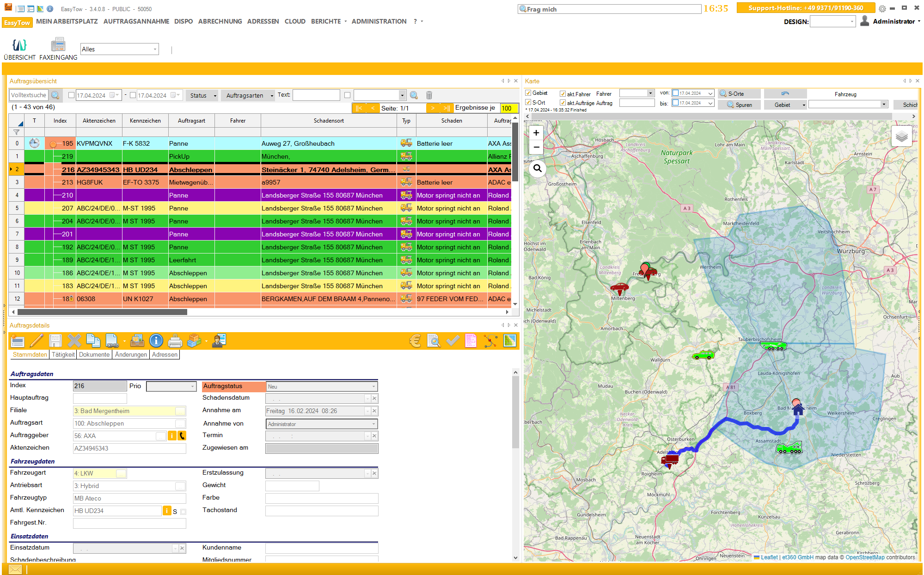The height and width of the screenshot is (575, 924).
Task: Open the map layers icon
Action: tap(901, 136)
